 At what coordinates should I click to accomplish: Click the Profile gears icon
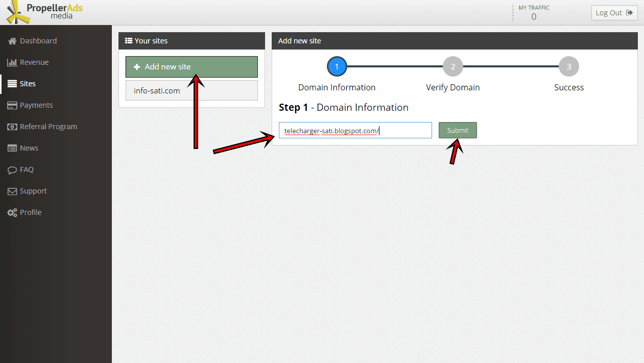coord(12,212)
